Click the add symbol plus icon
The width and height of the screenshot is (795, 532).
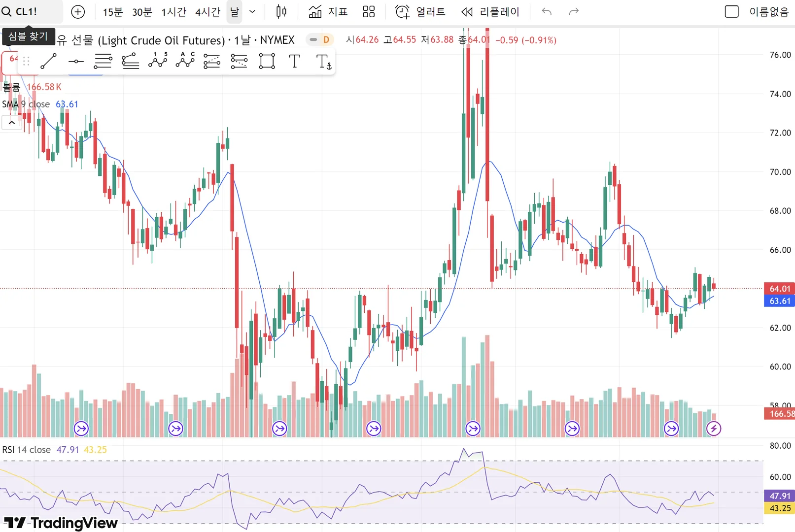[x=78, y=12]
